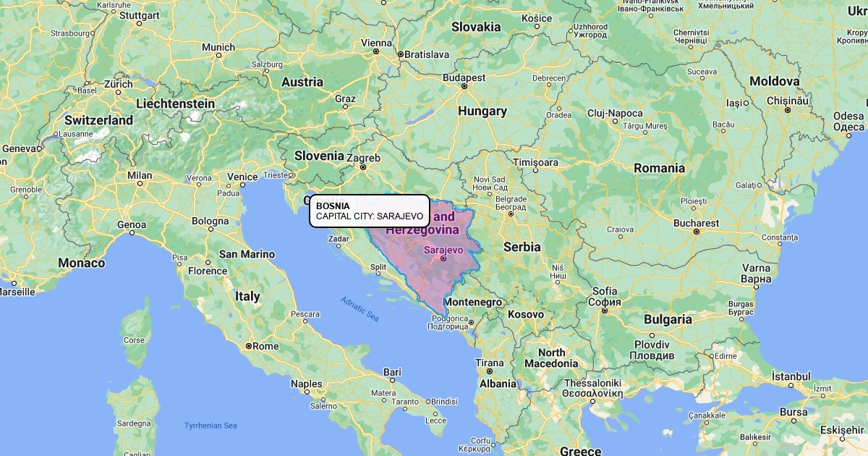Select the BOSNIA capital city info tooltip
This screenshot has width=868, height=456.
[x=370, y=211]
